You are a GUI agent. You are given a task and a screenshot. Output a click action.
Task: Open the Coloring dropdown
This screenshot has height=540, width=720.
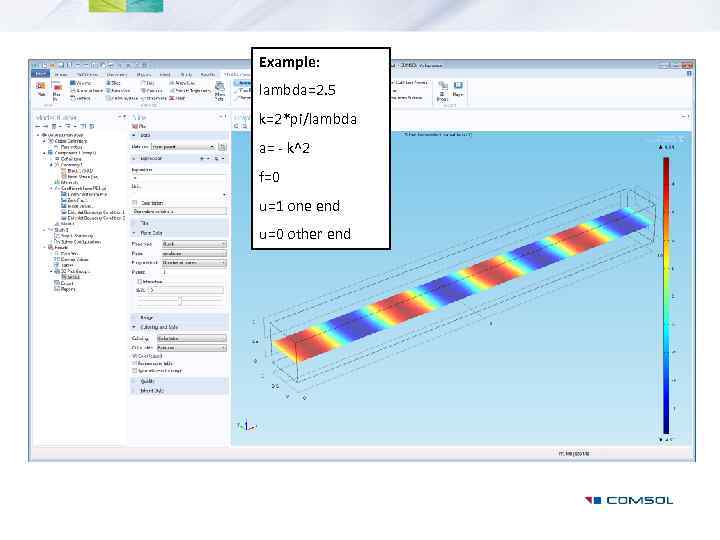tap(191, 338)
